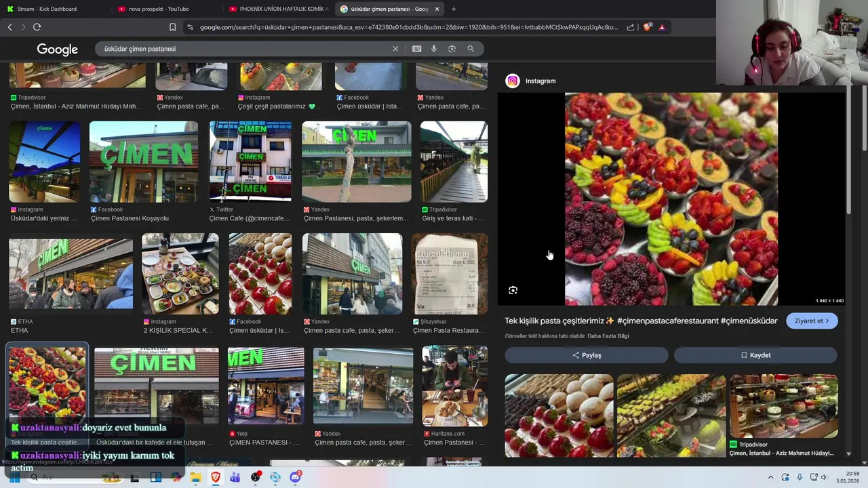Open Discord from the taskbar

pos(296,477)
